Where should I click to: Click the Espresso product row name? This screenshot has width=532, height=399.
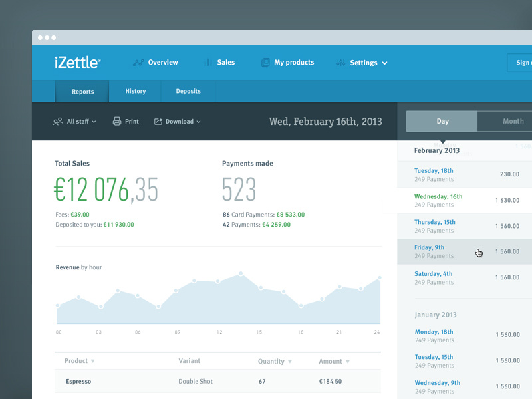coord(78,381)
